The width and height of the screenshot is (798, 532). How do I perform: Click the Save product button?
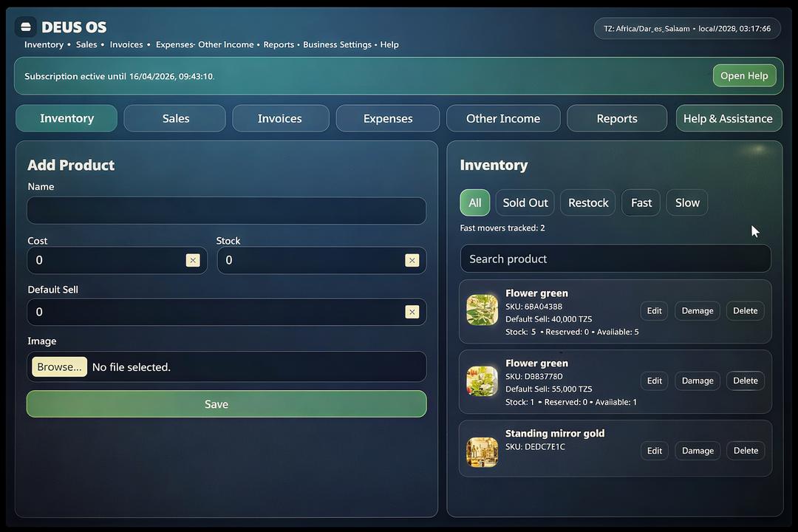click(227, 403)
